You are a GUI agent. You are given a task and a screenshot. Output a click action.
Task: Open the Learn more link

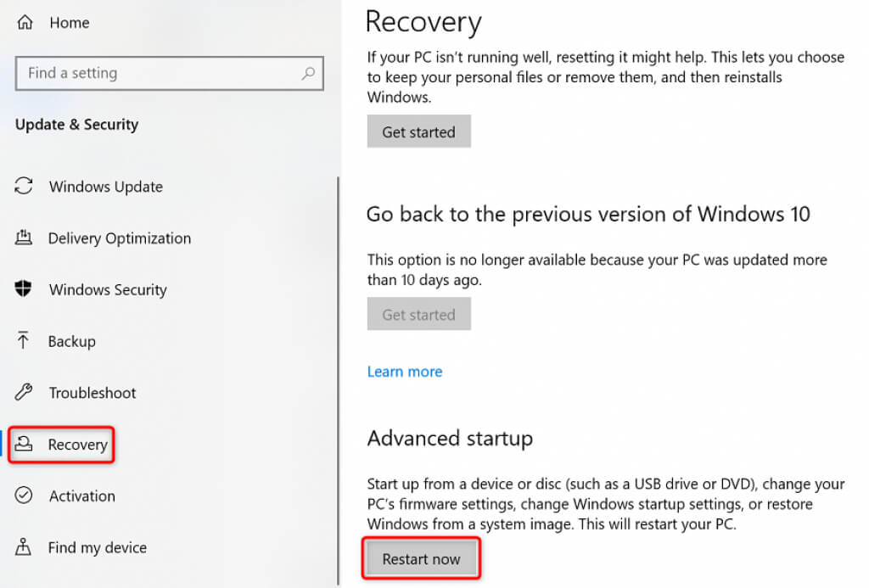(404, 372)
